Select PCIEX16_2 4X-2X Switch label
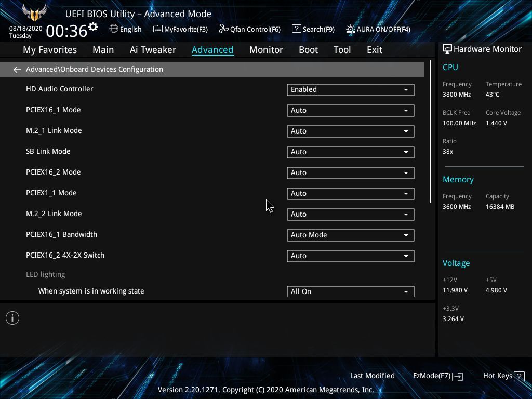Viewport: 532px width, 399px height. [65, 256]
